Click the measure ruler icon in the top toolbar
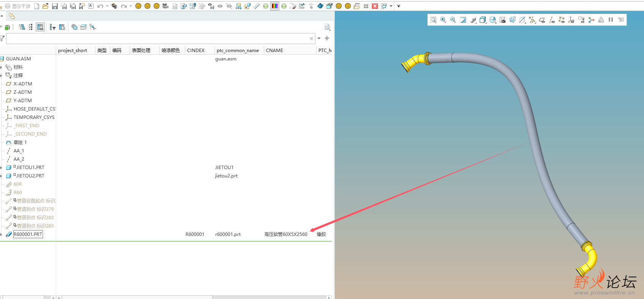Image resolution: width=644 pixels, height=299 pixels. [257, 6]
